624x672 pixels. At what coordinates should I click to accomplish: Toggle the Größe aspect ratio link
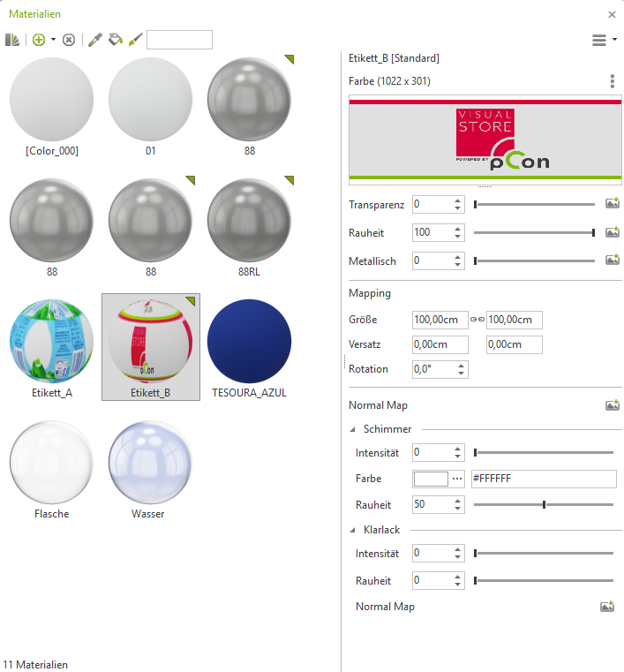[477, 320]
